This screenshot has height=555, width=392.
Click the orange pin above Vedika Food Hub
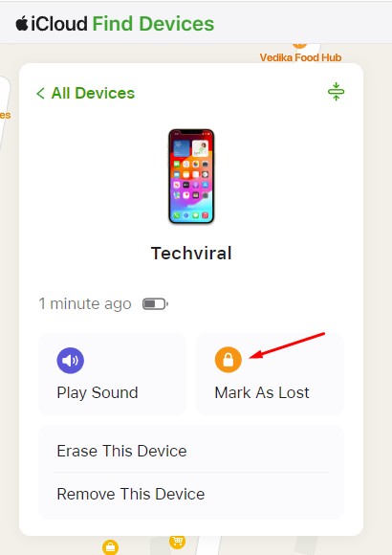coord(299,45)
